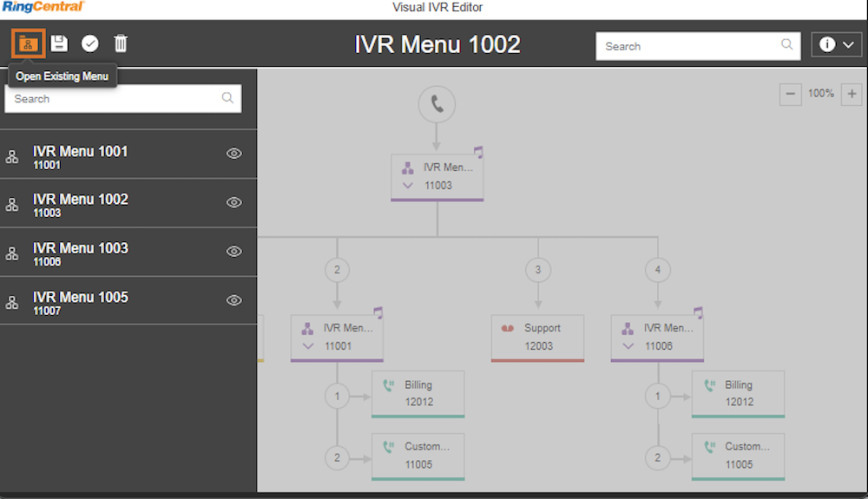
Task: Open IVR Menu 1002 from the list
Action: coord(128,203)
